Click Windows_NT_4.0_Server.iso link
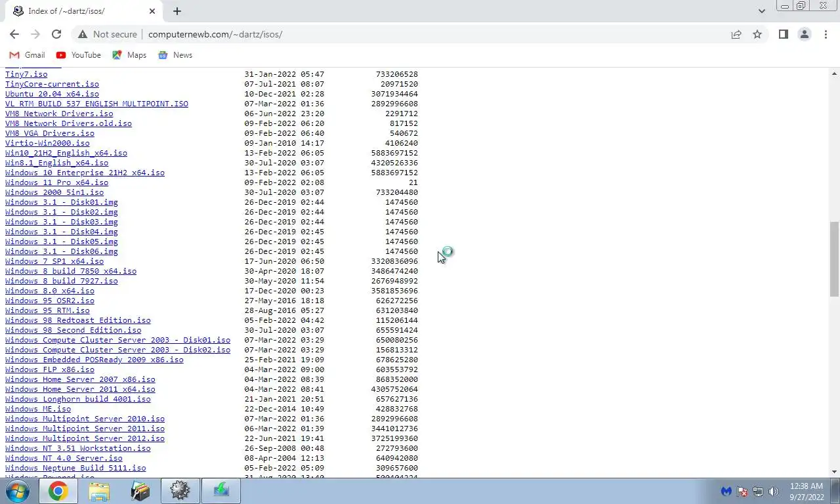The height and width of the screenshot is (504, 840). tap(64, 458)
